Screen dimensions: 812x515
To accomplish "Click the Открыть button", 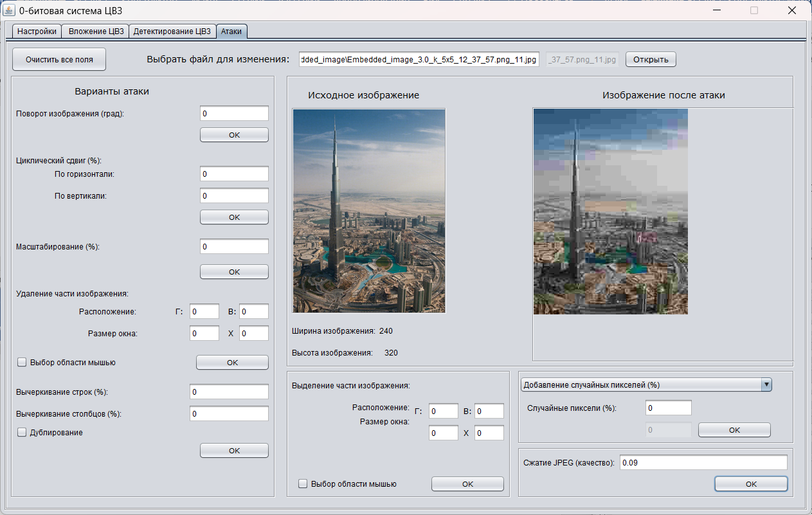I will pyautogui.click(x=651, y=59).
